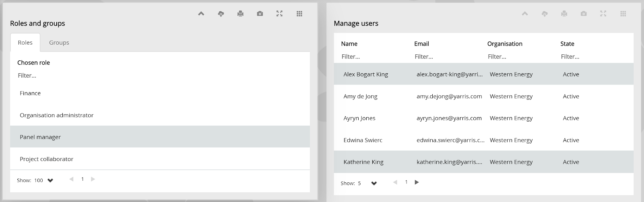Click Active state for Ayryn Jones
Viewport: 644px width, 202px height.
571,118
